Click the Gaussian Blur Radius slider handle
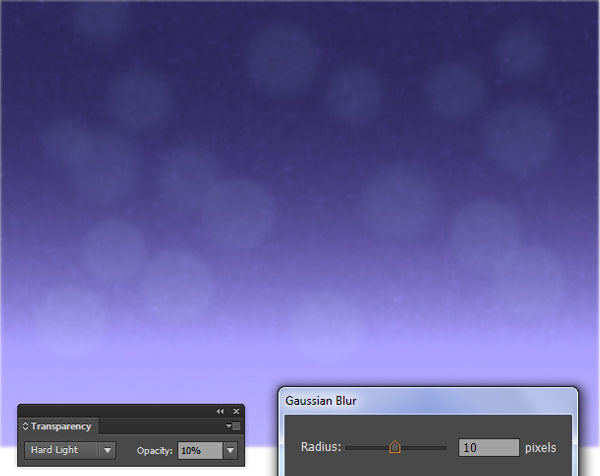600x476 pixels. pyautogui.click(x=395, y=447)
